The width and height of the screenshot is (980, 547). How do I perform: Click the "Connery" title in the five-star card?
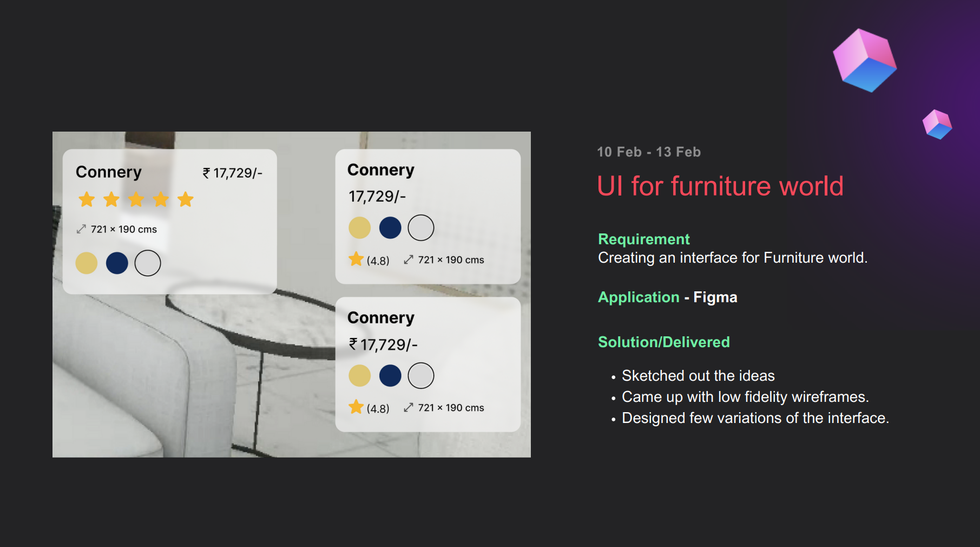(109, 172)
